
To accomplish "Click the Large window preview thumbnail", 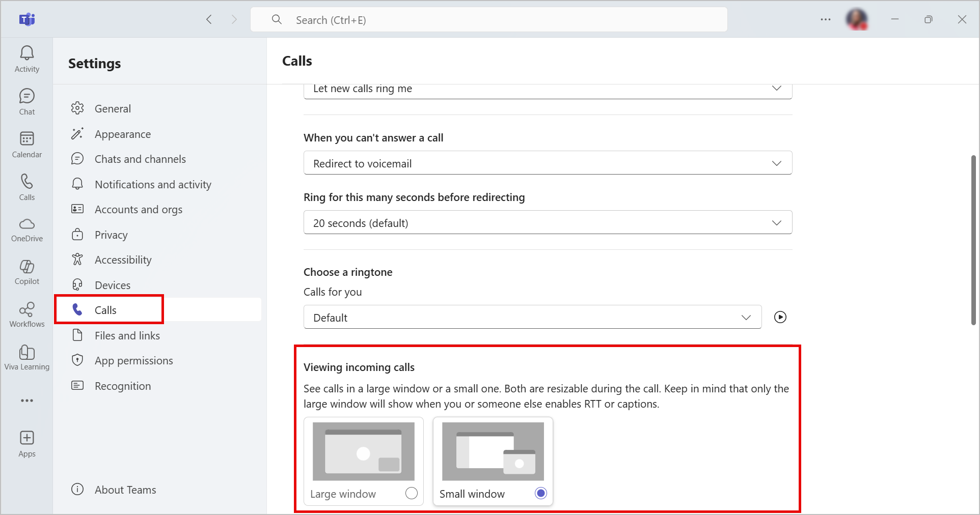I will [364, 451].
